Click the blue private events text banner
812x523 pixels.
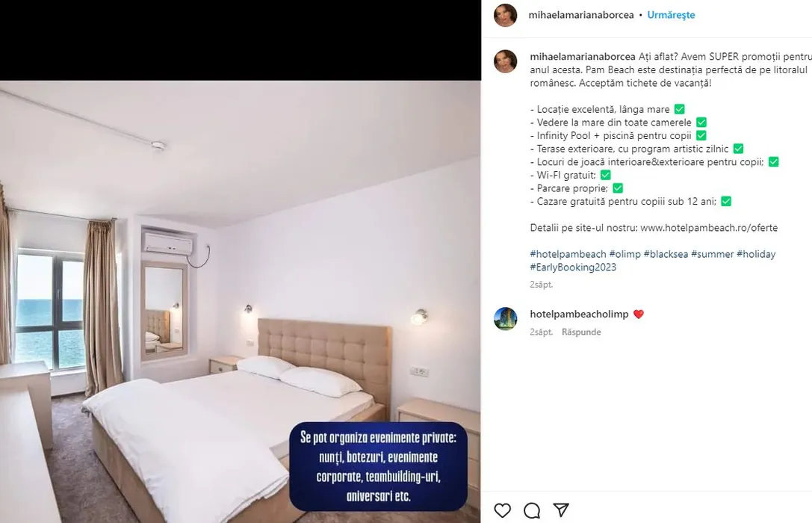click(x=379, y=466)
